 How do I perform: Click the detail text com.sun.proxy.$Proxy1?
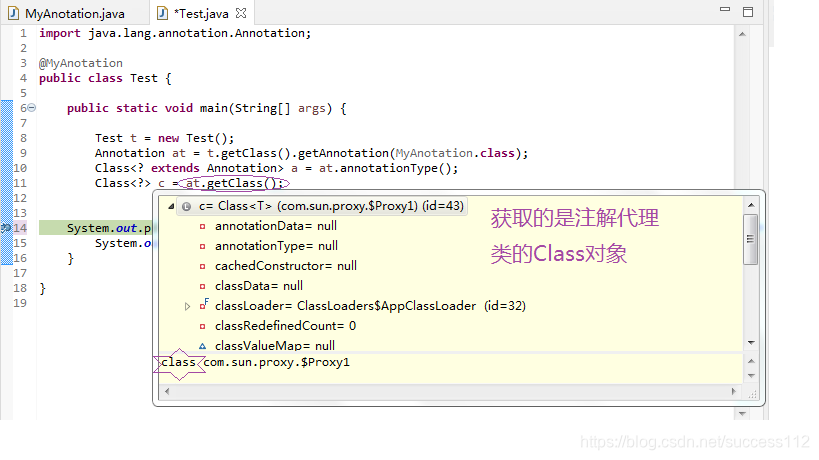(276, 362)
